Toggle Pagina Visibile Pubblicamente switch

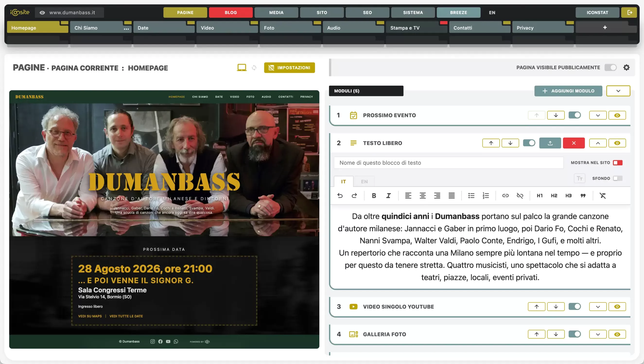click(x=610, y=68)
